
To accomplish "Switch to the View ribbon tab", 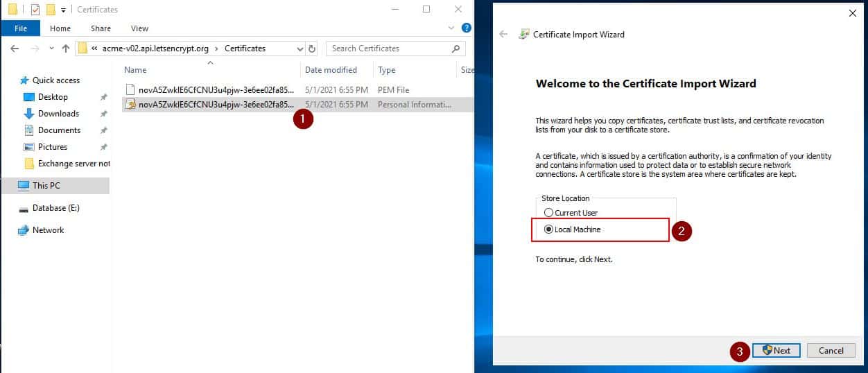I will pos(139,28).
